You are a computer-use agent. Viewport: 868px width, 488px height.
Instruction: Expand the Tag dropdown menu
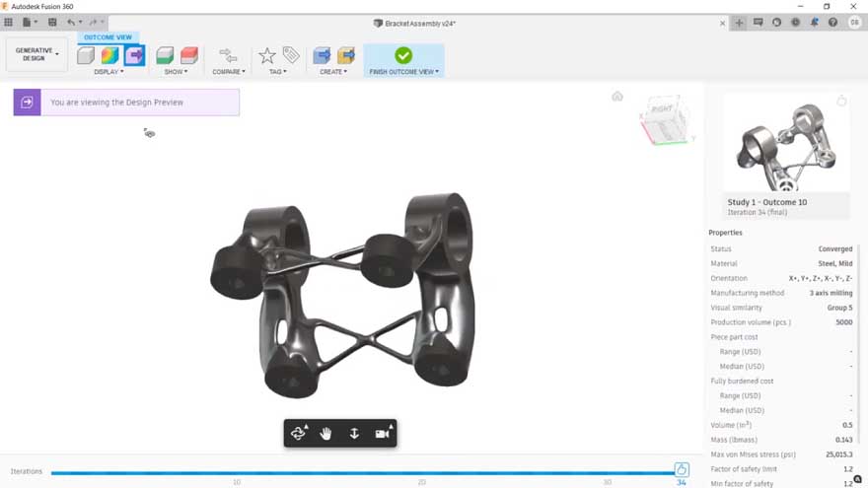point(278,72)
